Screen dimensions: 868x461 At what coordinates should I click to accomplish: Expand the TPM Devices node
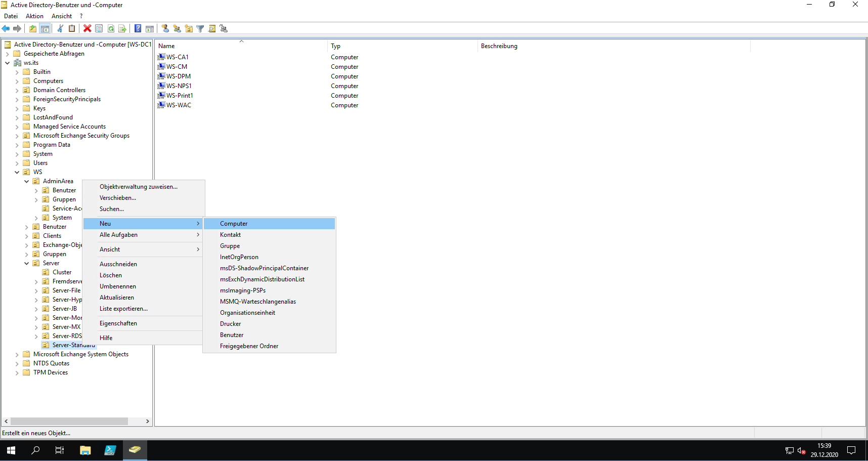tap(17, 373)
